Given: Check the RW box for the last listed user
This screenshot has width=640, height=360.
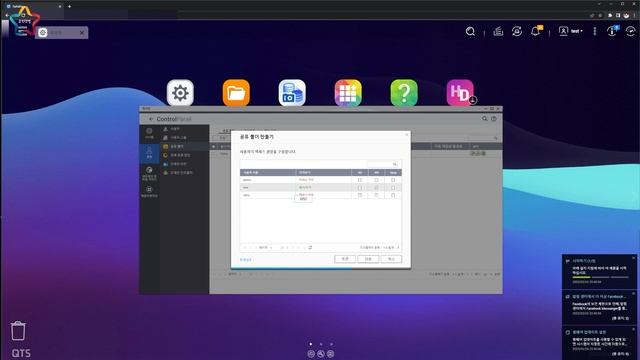Looking at the screenshot, I should pyautogui.click(x=376, y=196).
